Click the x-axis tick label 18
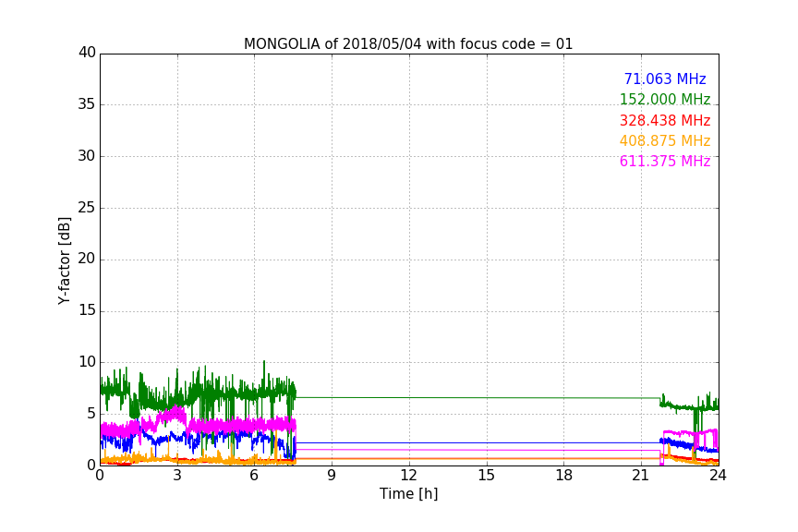 point(564,476)
